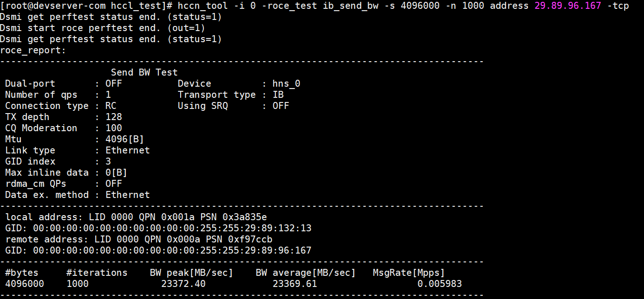The height and width of the screenshot is (299, 644).
Task: Click the Device value hns_0
Action: point(286,83)
